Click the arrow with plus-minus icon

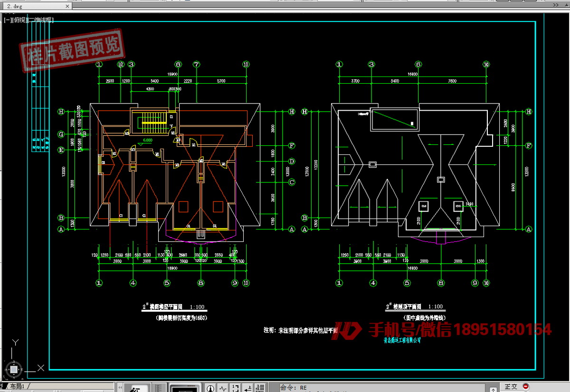pyautogui.click(x=247, y=388)
